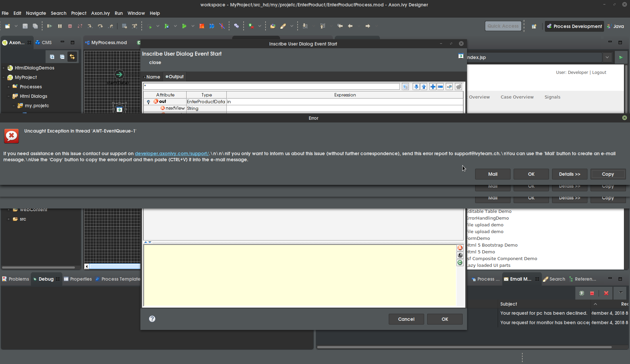Click the Back navigation arrow icon
This screenshot has height=364, width=630.
tap(350, 26)
